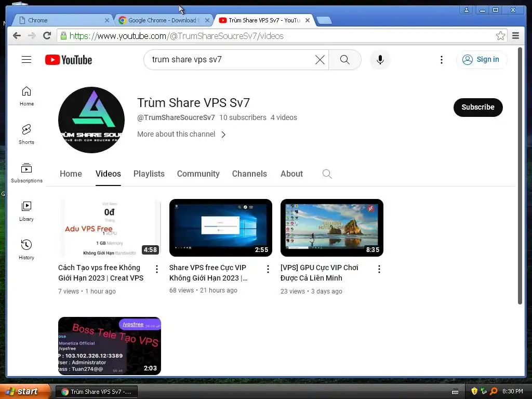Click the browser Back arrow
Image resolution: width=532 pixels, height=399 pixels.
click(17, 36)
